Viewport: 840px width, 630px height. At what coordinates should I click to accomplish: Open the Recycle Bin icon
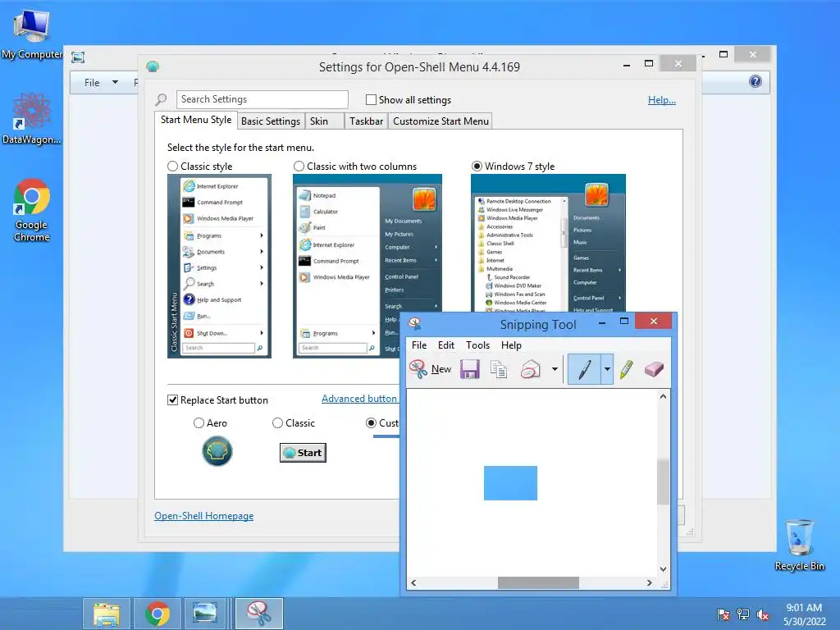point(799,545)
